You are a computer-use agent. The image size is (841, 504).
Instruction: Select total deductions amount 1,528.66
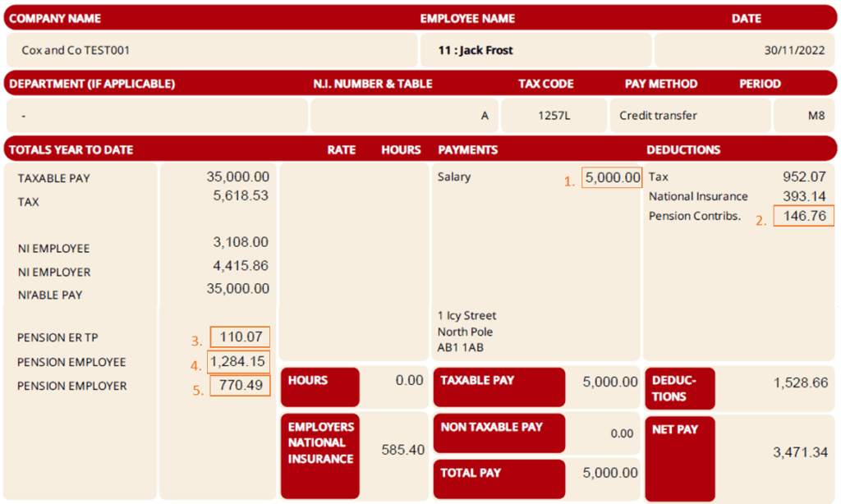pos(800,383)
